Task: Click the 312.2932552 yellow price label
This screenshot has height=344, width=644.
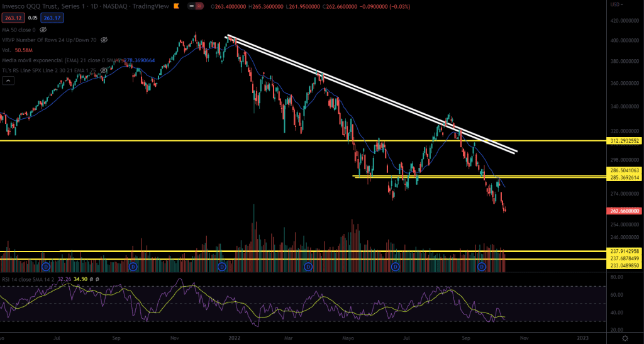Action: click(x=625, y=141)
